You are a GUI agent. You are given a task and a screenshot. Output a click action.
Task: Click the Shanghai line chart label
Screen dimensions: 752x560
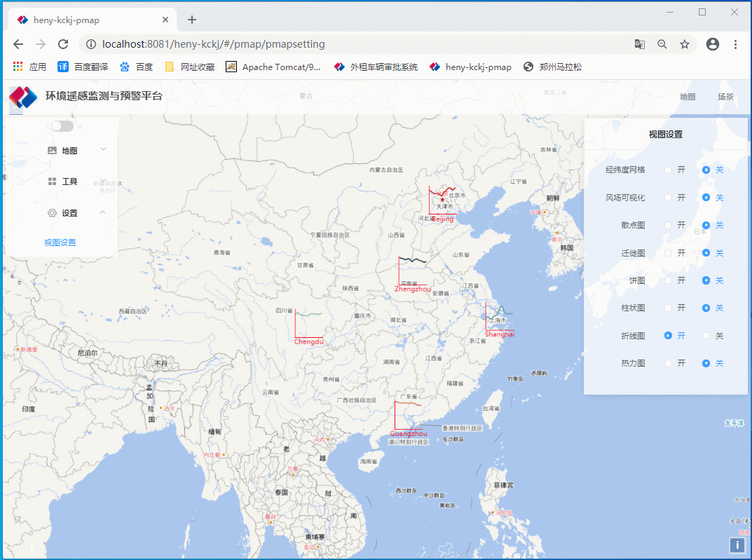tap(499, 334)
